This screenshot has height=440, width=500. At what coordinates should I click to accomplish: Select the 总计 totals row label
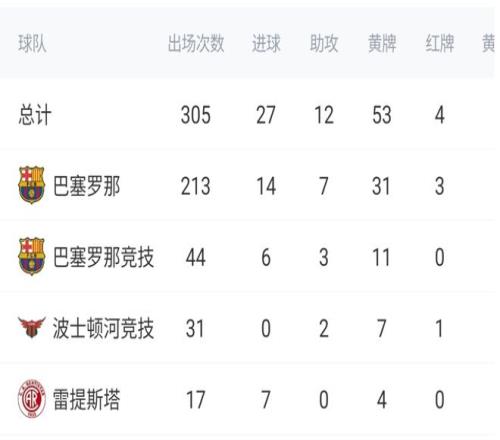(35, 115)
